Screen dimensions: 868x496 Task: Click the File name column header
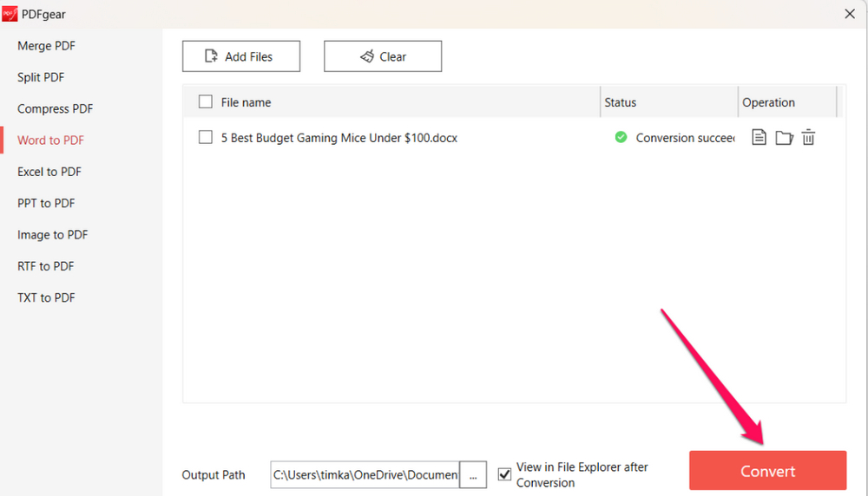pos(246,102)
